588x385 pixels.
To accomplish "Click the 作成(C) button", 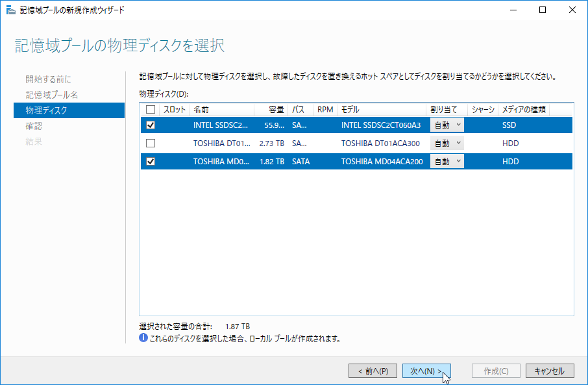I will [496, 371].
